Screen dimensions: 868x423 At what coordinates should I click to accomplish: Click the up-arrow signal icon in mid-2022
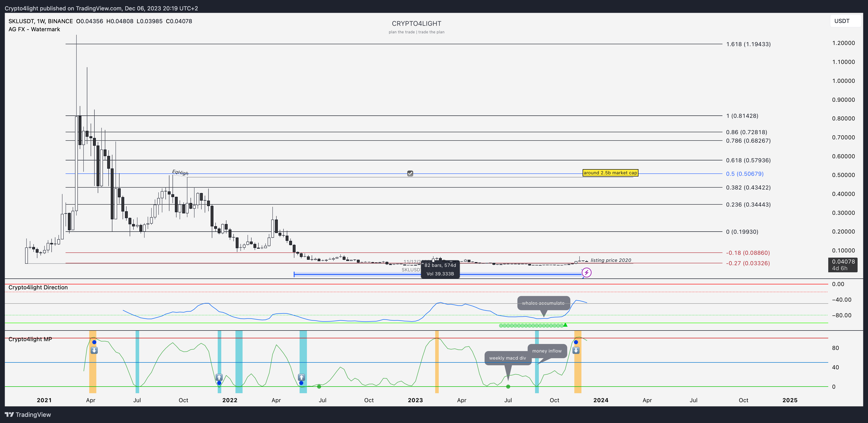point(301,378)
